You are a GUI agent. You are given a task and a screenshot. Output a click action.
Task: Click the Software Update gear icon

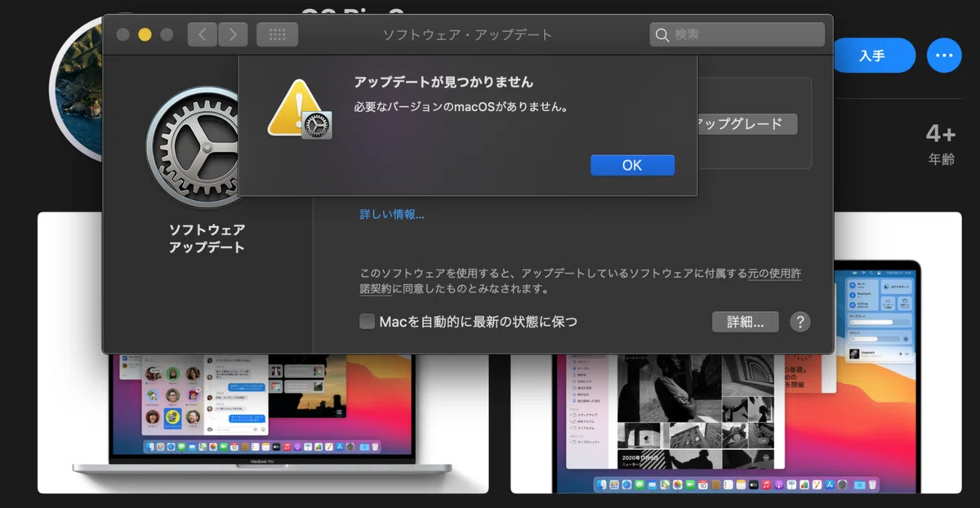coord(193,147)
